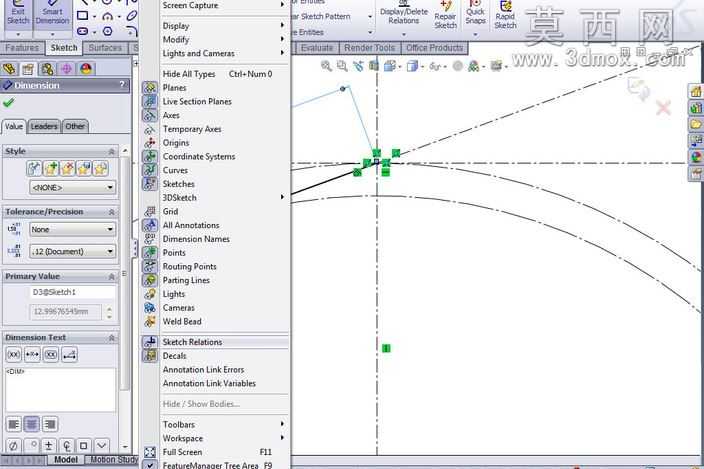
Task: Click the offset text icon
Action: click(69, 355)
